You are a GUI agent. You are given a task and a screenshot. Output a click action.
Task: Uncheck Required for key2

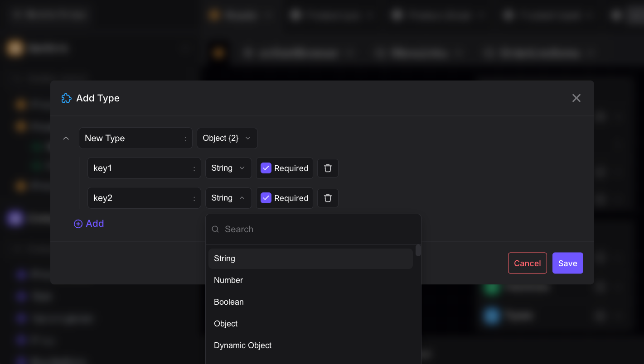(x=266, y=198)
